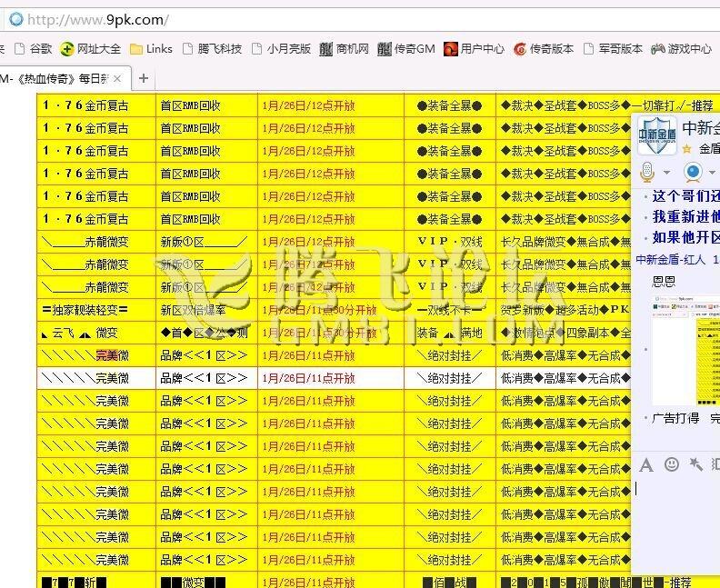720x588 pixels.
Task: Expand the webcam dropdown arrow
Action: [712, 173]
